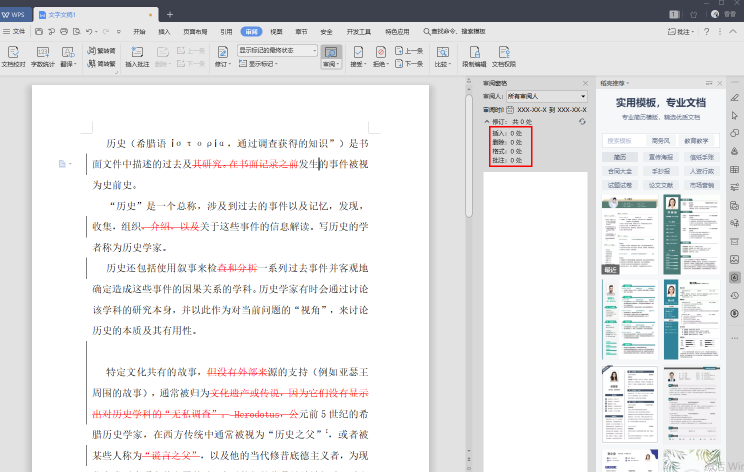Click the 合同大全 template category button
Image resolution: width=746 pixels, height=472 pixels.
coord(620,171)
